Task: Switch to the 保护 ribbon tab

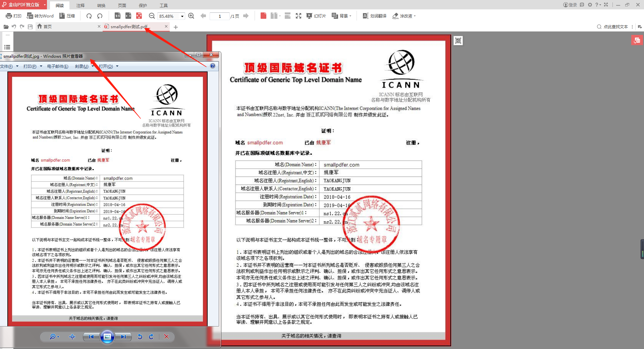Action: click(143, 5)
